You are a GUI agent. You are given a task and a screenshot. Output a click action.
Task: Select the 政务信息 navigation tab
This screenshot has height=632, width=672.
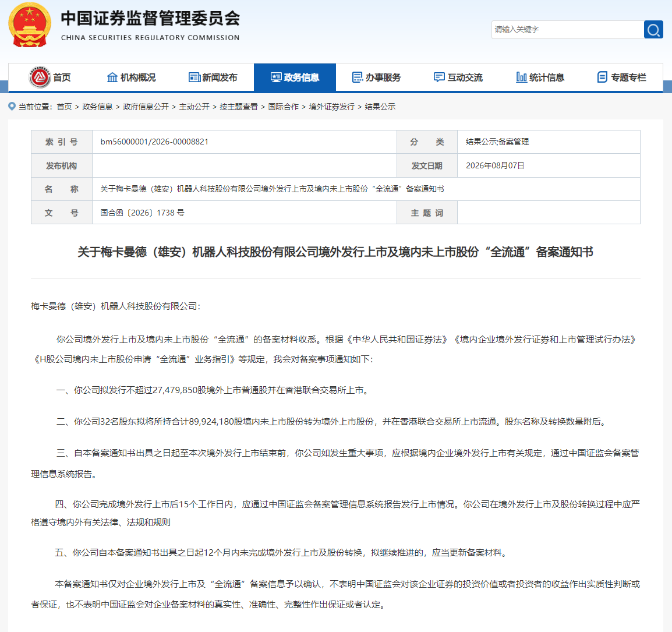point(295,77)
